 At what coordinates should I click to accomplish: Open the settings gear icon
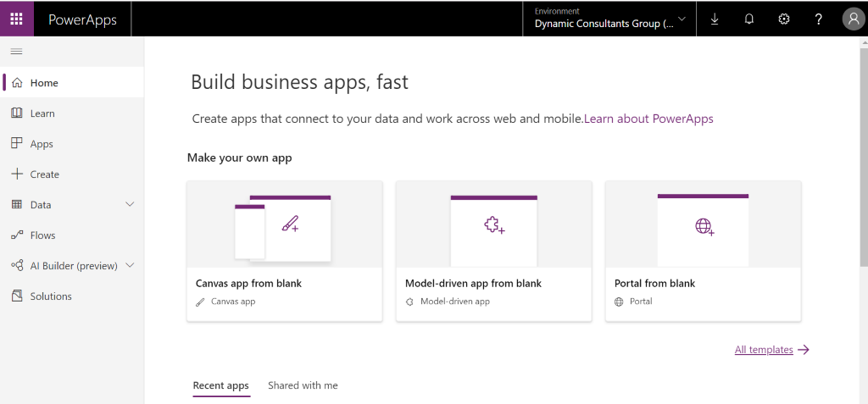[x=784, y=19]
